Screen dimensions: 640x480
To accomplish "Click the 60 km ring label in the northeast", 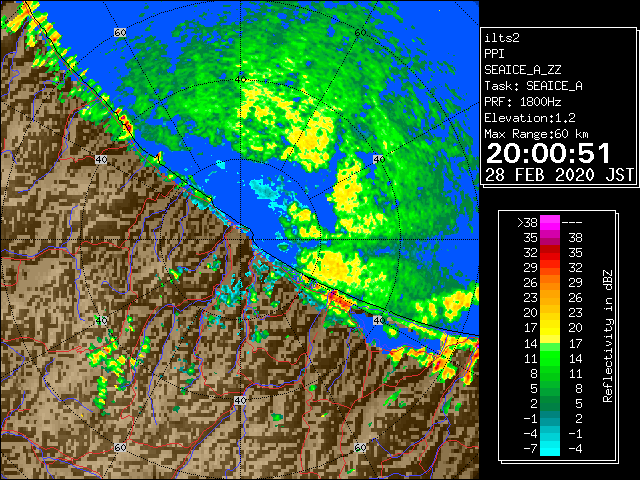I will pyautogui.click(x=360, y=33).
